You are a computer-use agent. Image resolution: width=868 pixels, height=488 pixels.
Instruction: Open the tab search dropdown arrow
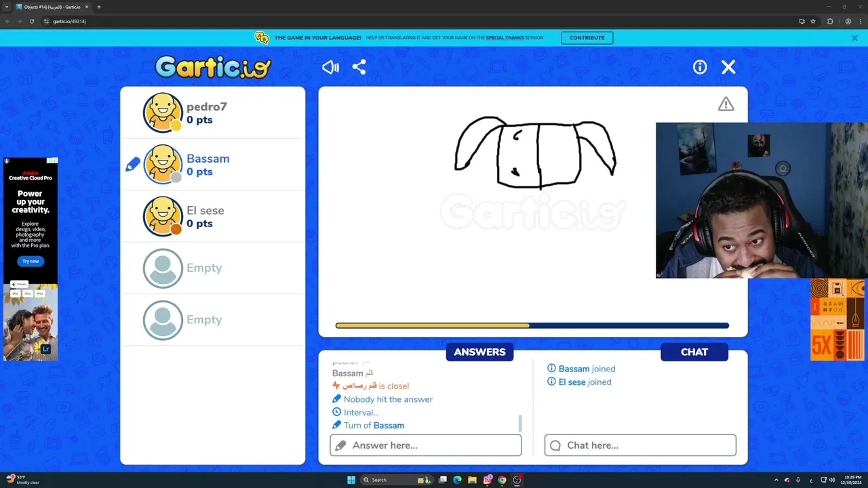tap(6, 7)
